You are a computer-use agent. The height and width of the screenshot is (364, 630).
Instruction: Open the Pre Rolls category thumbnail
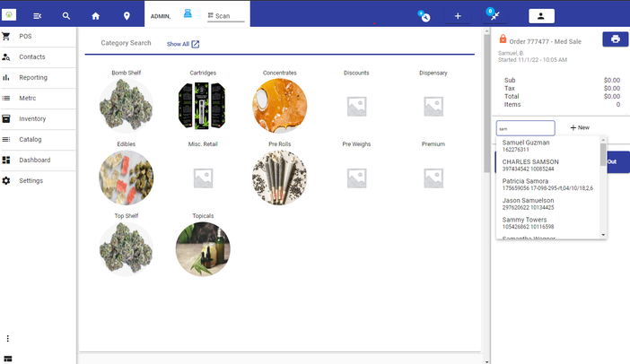pyautogui.click(x=279, y=178)
